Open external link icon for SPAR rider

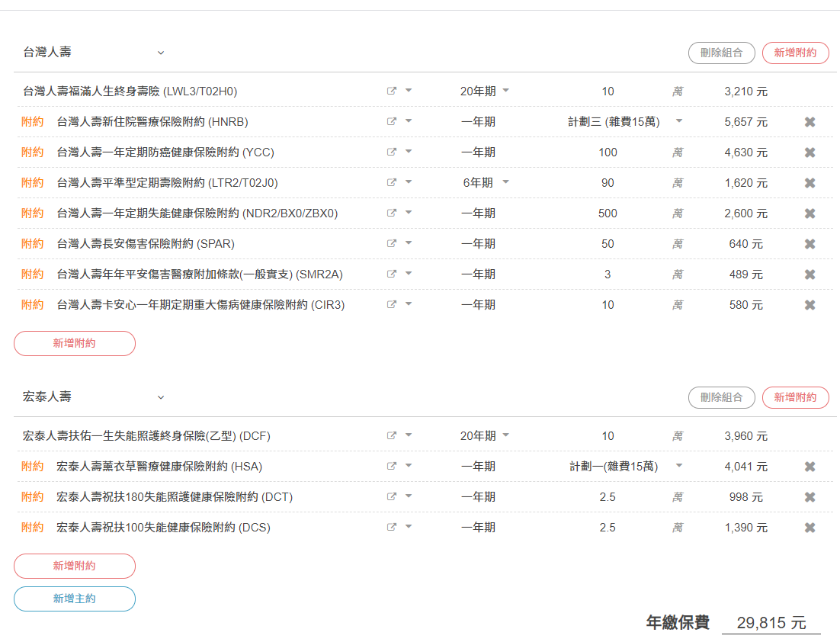click(392, 244)
